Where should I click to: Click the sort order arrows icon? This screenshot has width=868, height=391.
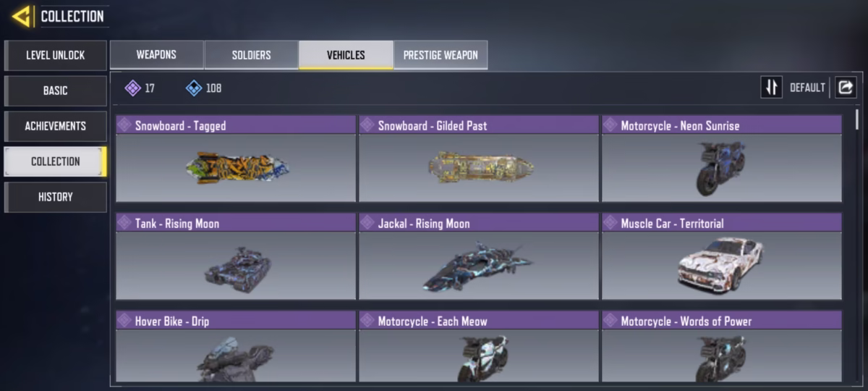point(772,88)
